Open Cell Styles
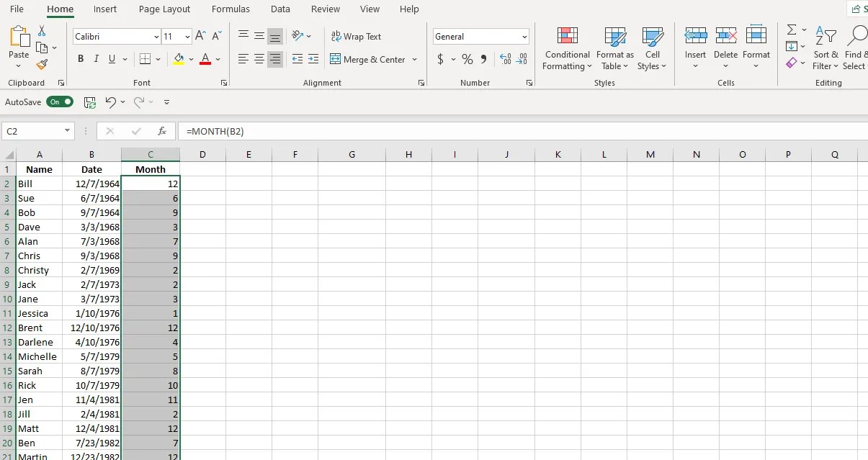868x460 pixels. tap(652, 48)
